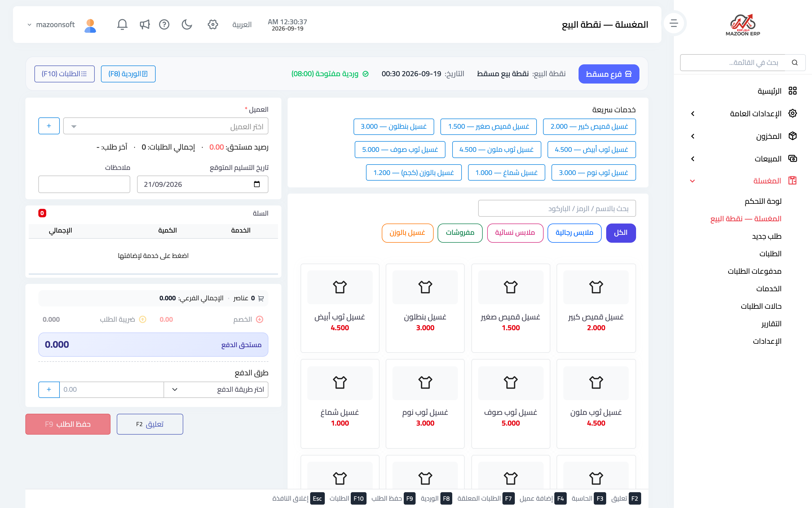The width and height of the screenshot is (812, 508).
Task: Click the الرئيسية dashboard grid icon
Action: (x=793, y=91)
